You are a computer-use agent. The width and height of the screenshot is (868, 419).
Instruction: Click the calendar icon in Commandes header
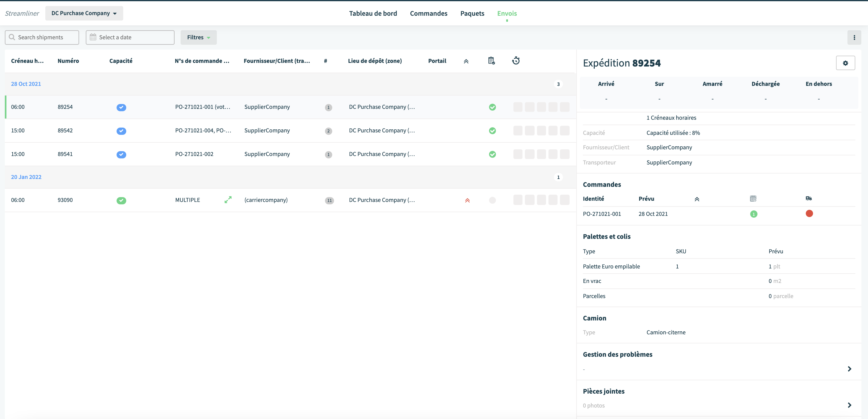[x=753, y=198]
